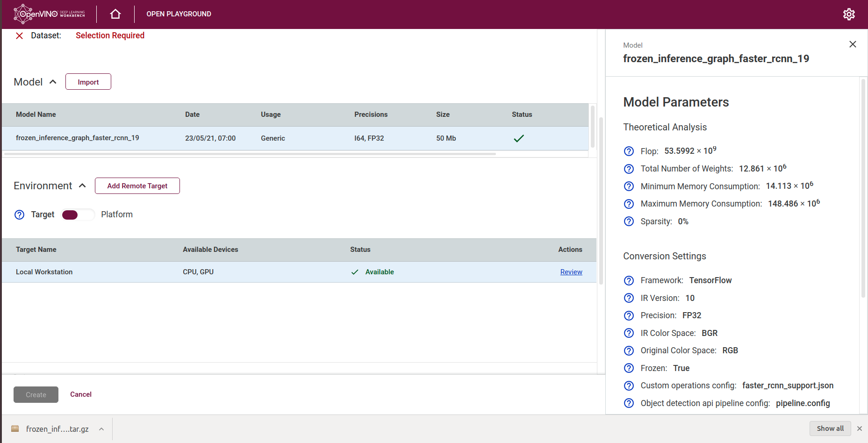
Task: Open options for downloaded frozen_inf tar.gz
Action: tap(101, 429)
